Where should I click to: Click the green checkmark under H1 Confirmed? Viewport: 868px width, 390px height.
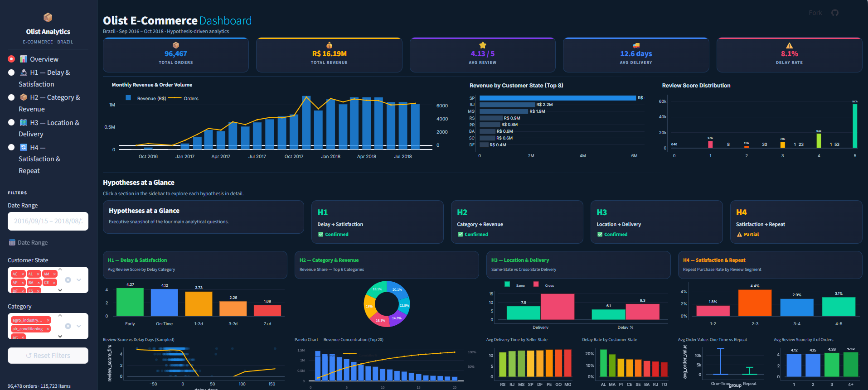pyautogui.click(x=321, y=235)
